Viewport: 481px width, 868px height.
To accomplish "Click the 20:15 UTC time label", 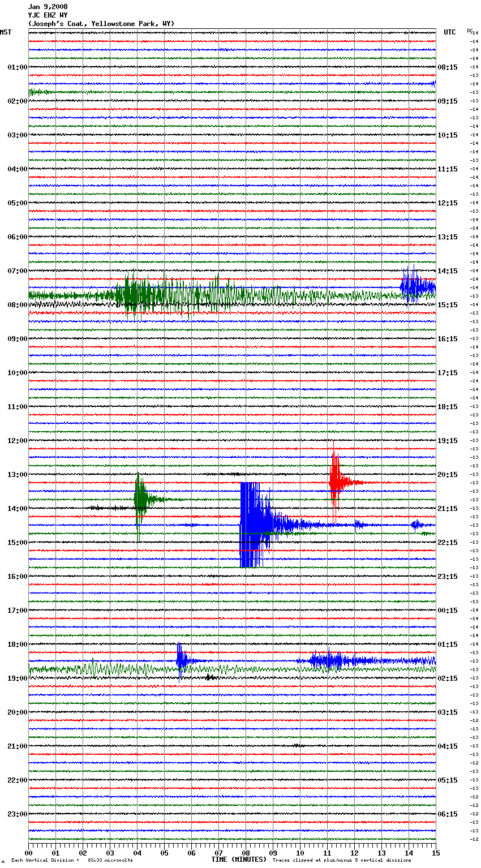I will coord(448,475).
